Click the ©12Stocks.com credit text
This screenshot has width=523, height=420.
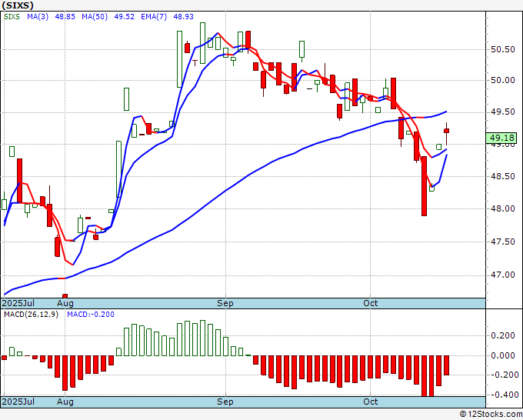click(x=491, y=414)
